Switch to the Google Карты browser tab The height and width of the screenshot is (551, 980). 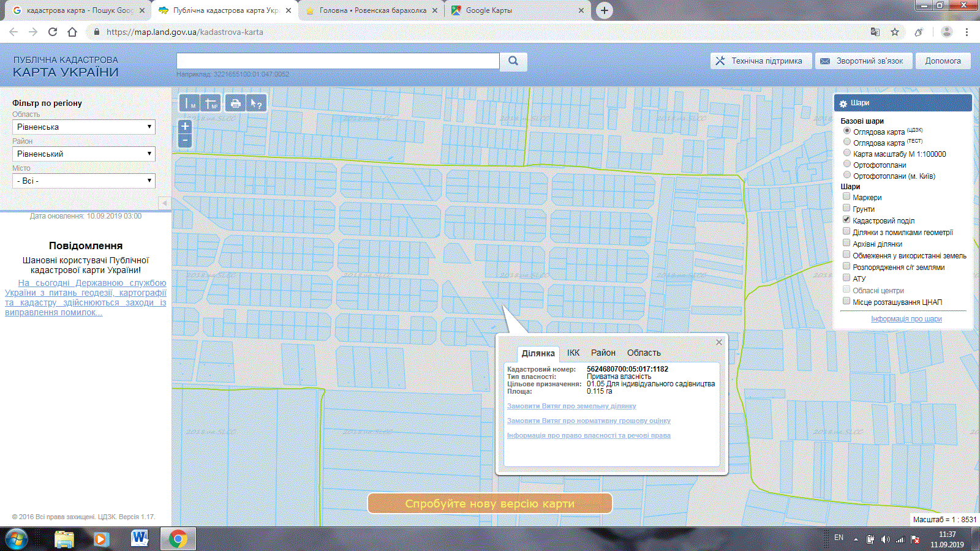(519, 10)
